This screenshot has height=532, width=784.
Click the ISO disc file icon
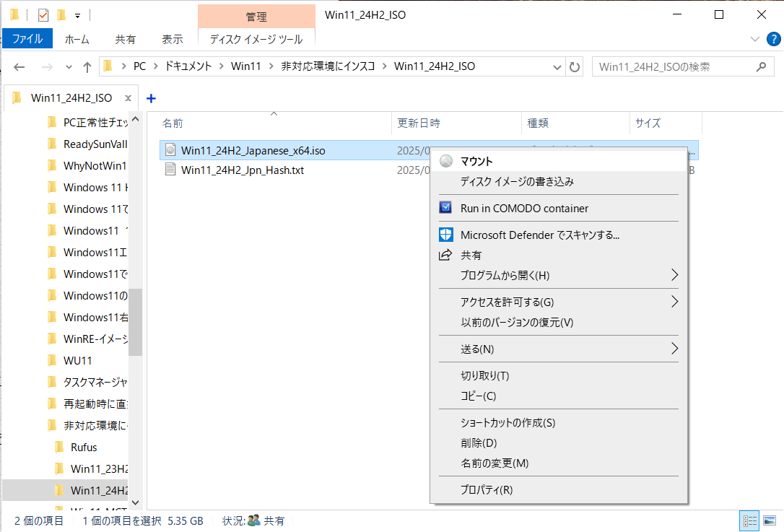click(170, 150)
